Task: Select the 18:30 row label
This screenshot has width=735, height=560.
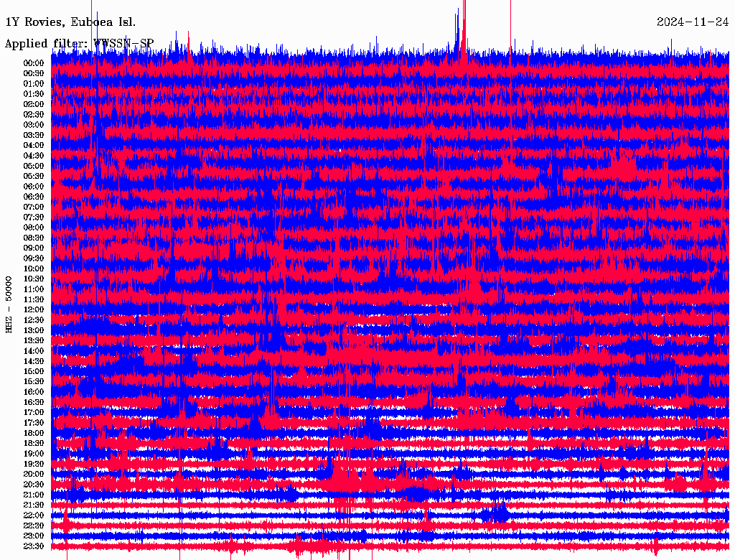Action: 34,443
